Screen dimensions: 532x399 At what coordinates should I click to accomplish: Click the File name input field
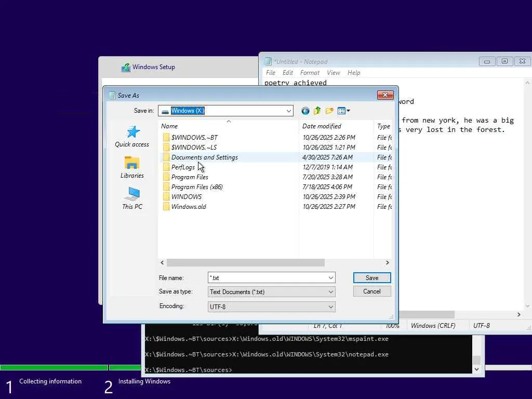(268, 278)
